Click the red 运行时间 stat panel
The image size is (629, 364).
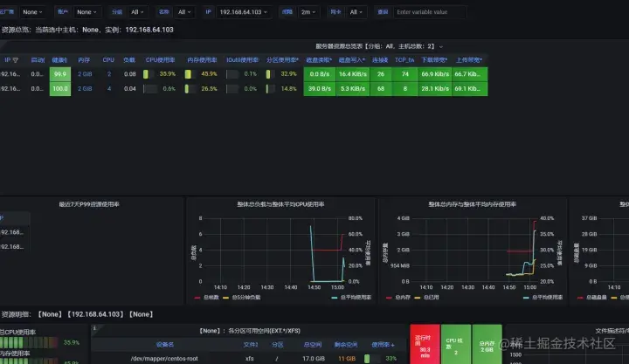tap(425, 344)
